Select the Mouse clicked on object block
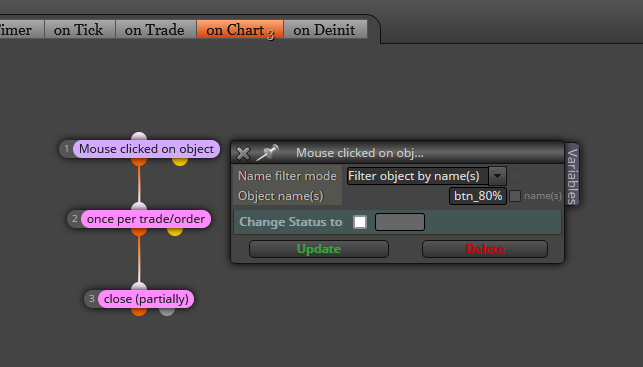 coord(146,149)
